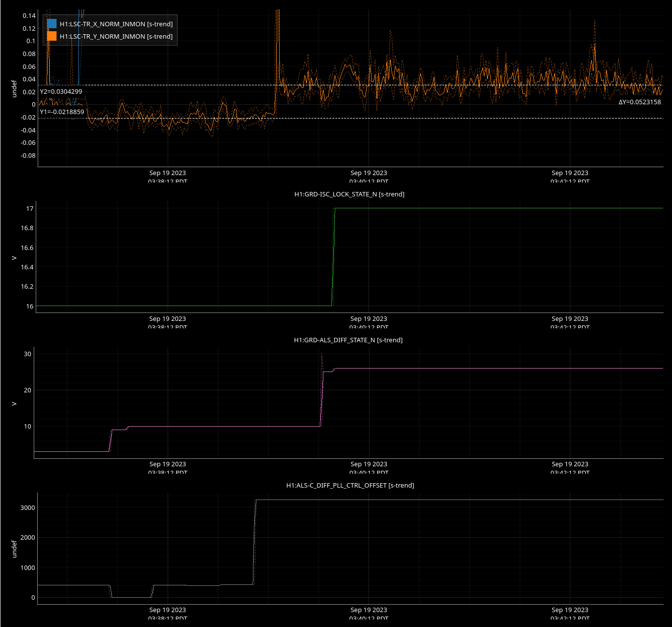
Task: Click the 16.2 y-axis tick label
Action: [x=27, y=287]
